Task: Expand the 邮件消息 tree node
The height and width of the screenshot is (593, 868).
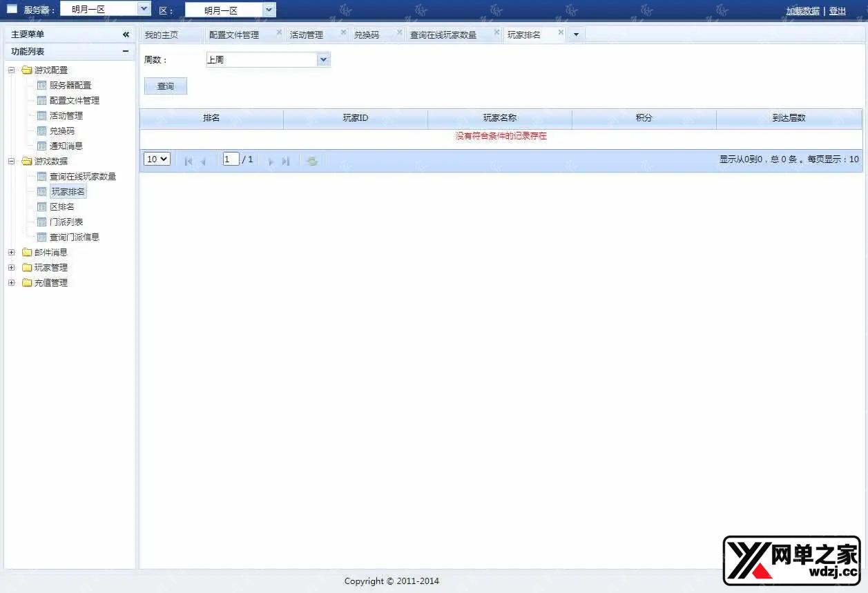Action: (x=11, y=252)
